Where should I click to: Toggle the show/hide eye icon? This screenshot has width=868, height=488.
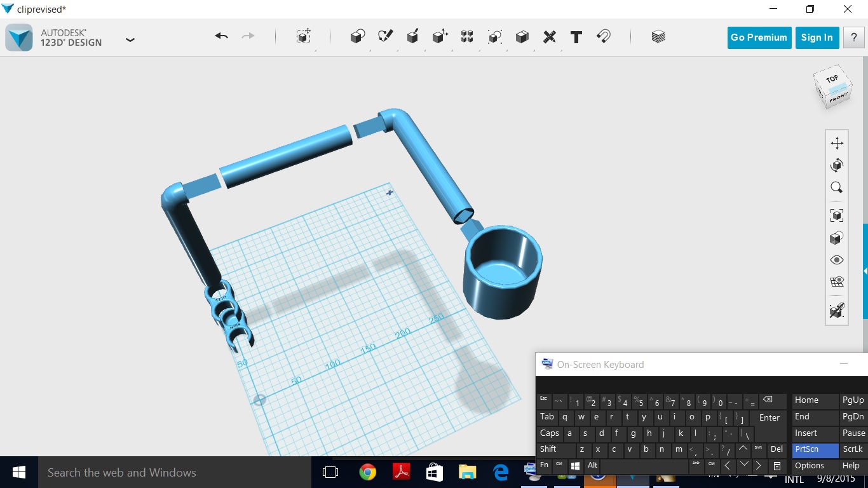click(837, 261)
